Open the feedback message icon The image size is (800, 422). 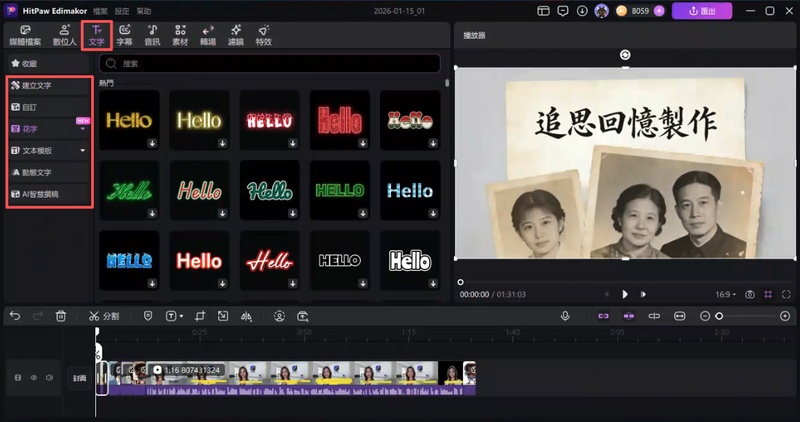[x=563, y=11]
